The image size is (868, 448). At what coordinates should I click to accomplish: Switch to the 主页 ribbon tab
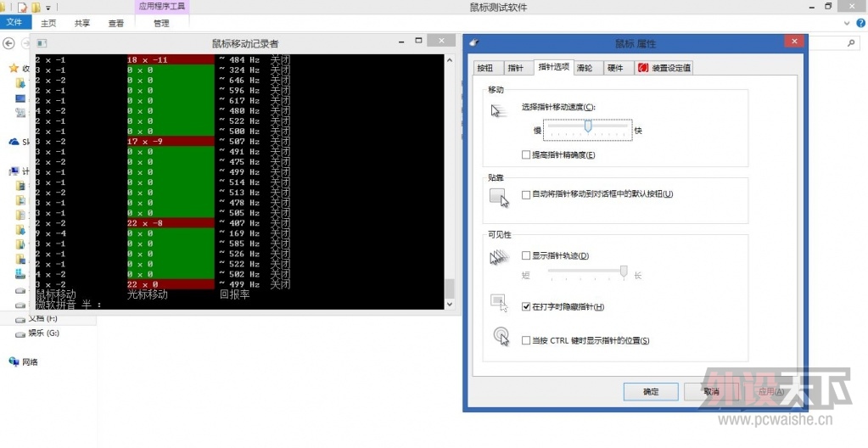pyautogui.click(x=48, y=23)
